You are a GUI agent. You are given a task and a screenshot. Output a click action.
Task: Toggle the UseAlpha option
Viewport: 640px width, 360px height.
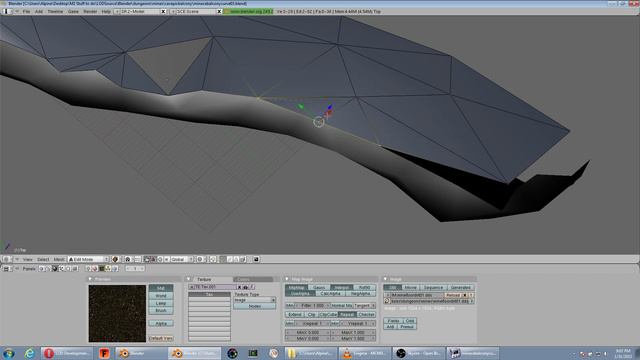[x=300, y=293]
